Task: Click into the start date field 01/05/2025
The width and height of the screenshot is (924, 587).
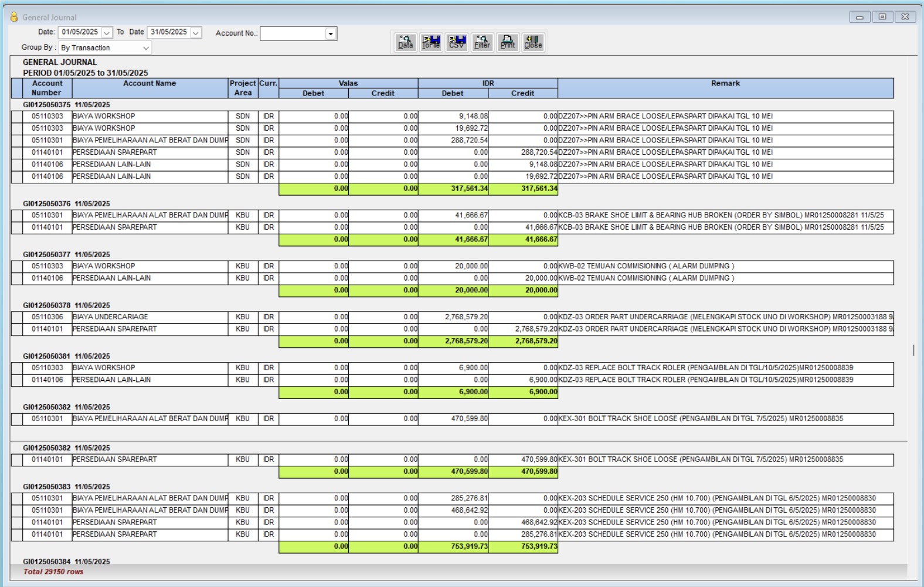Action: pos(80,32)
